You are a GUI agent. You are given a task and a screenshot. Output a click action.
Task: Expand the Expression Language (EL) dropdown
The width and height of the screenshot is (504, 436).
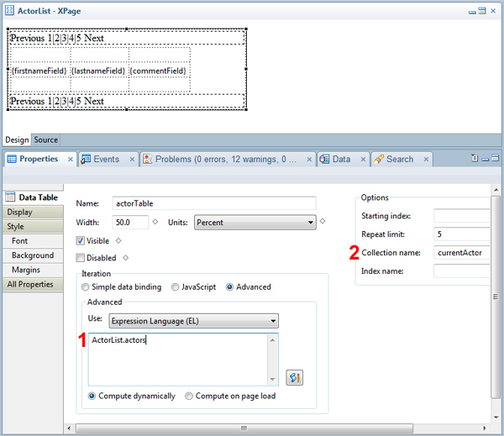[x=193, y=320]
